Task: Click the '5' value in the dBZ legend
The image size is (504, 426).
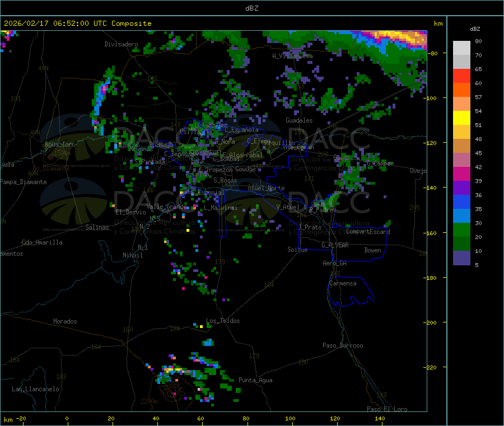Action: (477, 265)
